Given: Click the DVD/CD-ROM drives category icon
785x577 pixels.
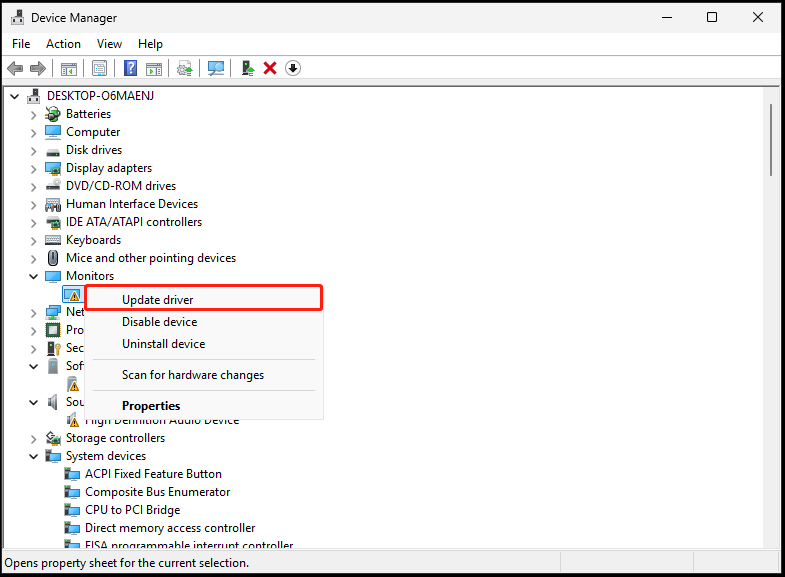Looking at the screenshot, I should pyautogui.click(x=53, y=186).
